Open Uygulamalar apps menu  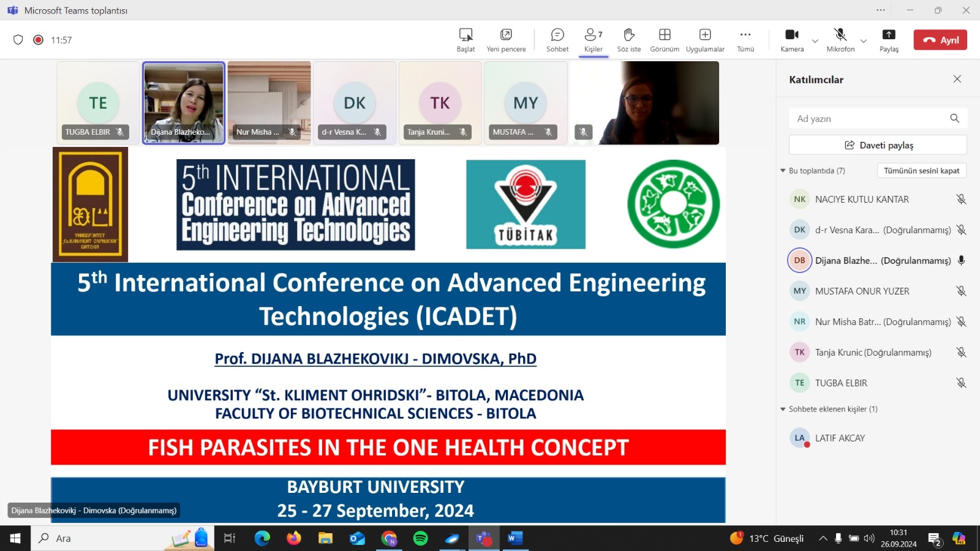(704, 40)
